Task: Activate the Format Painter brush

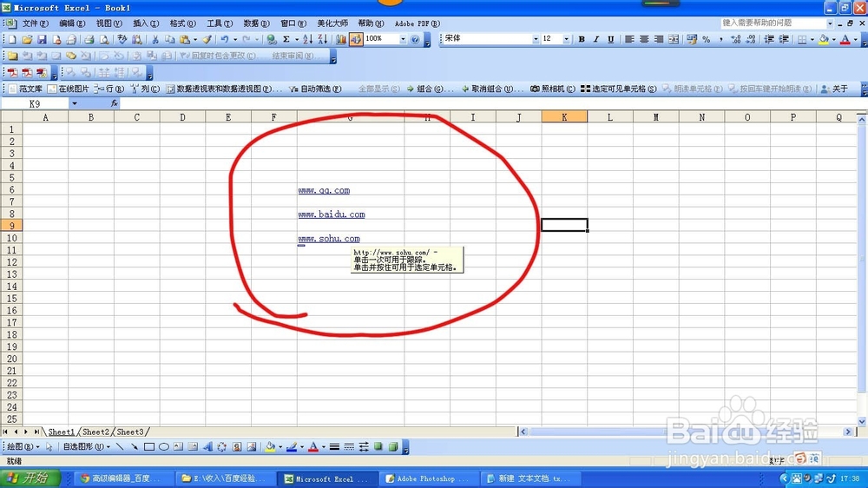Action: coord(207,39)
